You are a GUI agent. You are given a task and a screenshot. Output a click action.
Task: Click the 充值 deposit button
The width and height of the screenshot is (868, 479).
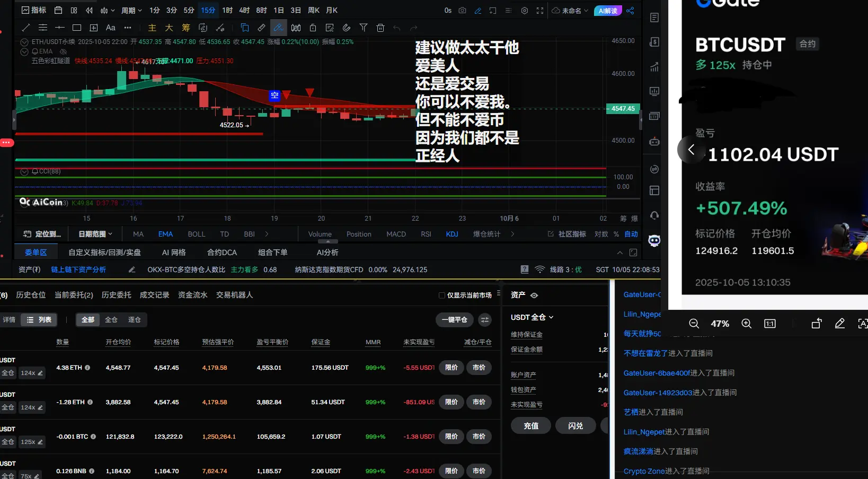531,426
